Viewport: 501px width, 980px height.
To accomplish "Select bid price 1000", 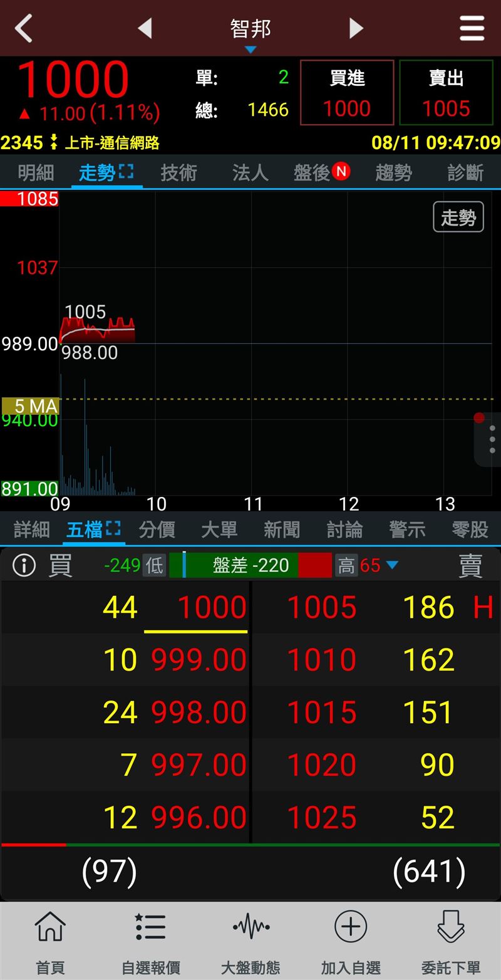I will pos(212,608).
